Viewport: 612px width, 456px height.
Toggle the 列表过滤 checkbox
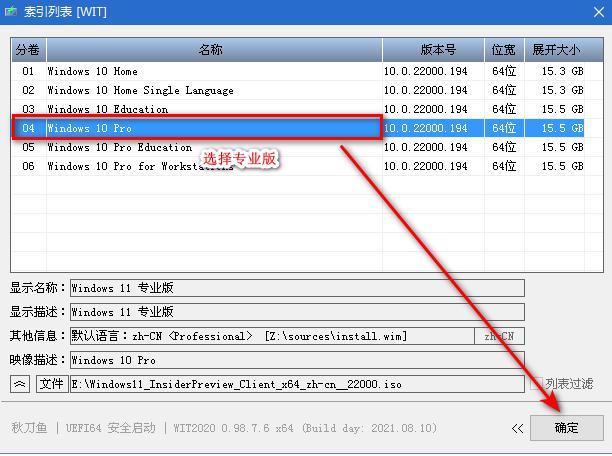click(537, 384)
